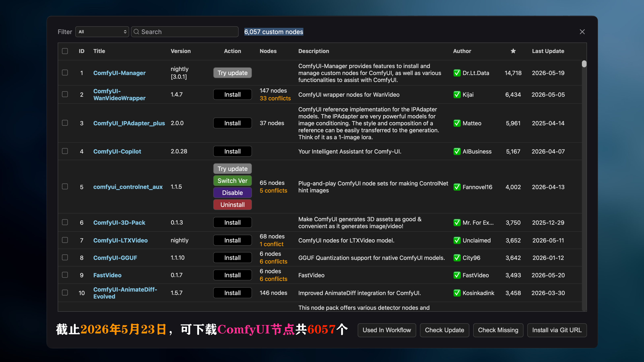Click the verified checkmark beside Unclaimed
644x362 pixels.
[x=457, y=240]
